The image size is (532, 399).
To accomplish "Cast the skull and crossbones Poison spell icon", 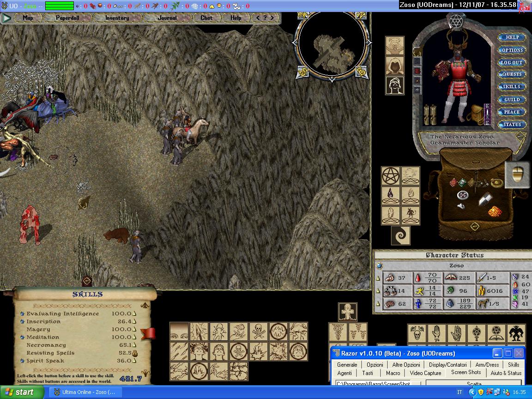I will [259, 332].
